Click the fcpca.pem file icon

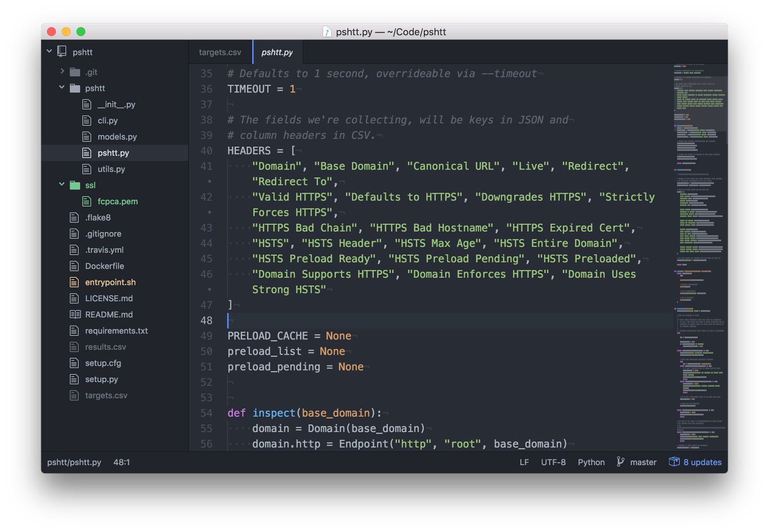tap(87, 201)
